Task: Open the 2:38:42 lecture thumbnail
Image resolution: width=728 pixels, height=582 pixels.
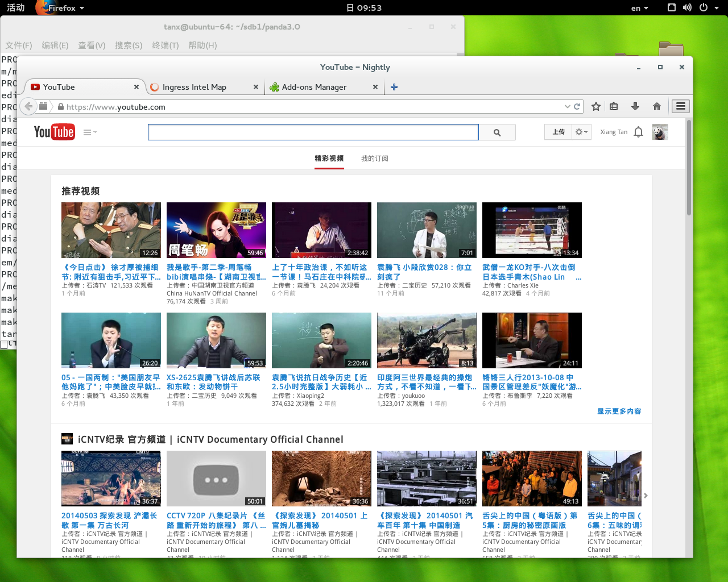Action: pyautogui.click(x=321, y=230)
